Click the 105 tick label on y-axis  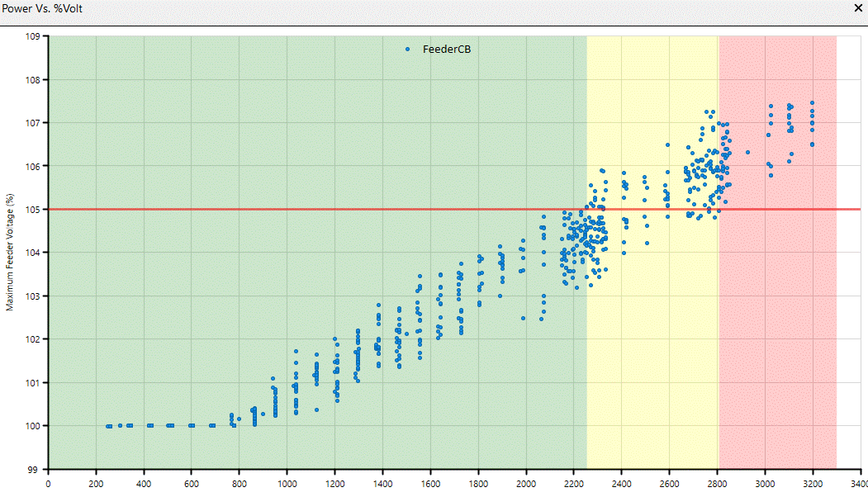(33, 209)
